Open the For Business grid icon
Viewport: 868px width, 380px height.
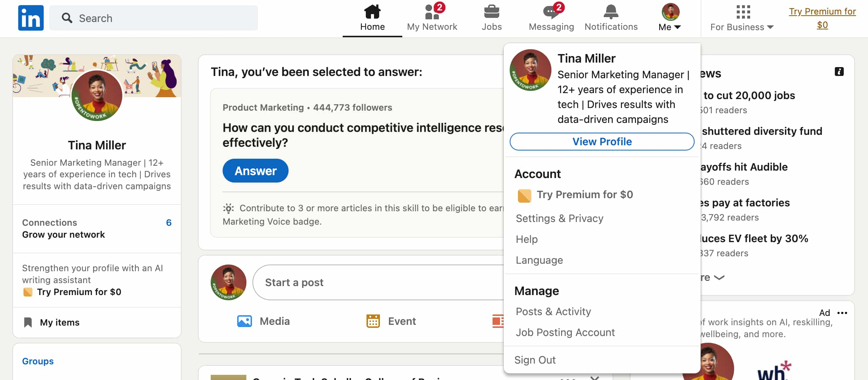click(743, 12)
